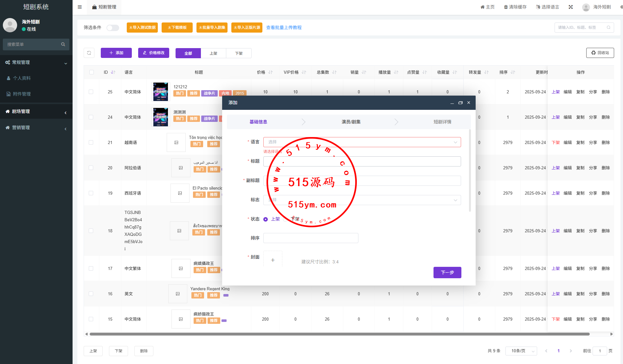Open the 10条/页 page size dropdown
The width and height of the screenshot is (623, 364).
coord(521,351)
